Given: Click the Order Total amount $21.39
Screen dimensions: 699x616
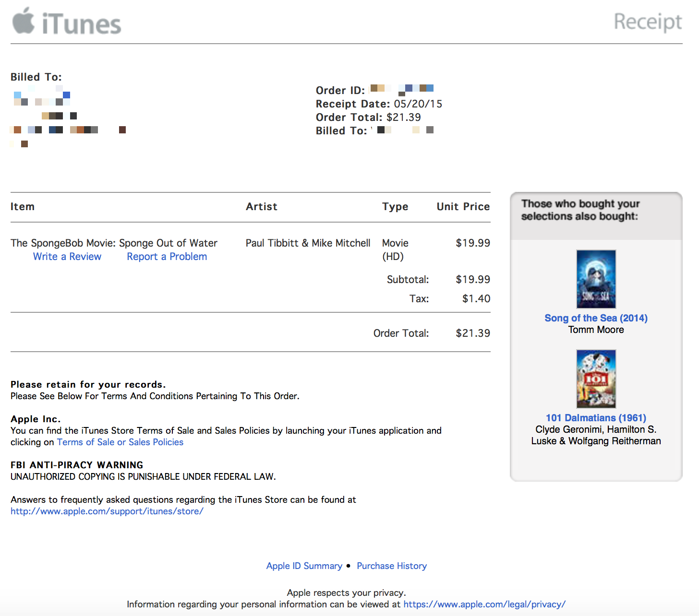Looking at the screenshot, I should (x=473, y=333).
